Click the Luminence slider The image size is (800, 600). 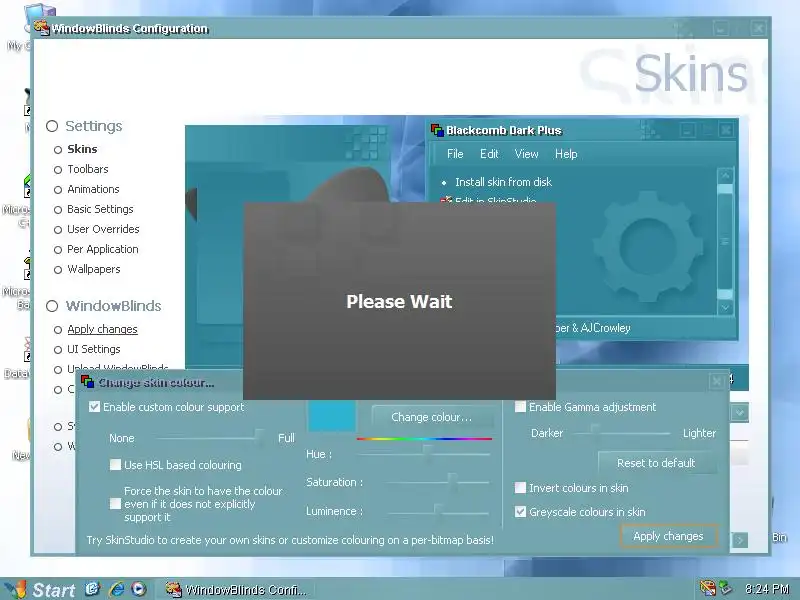coord(437,511)
